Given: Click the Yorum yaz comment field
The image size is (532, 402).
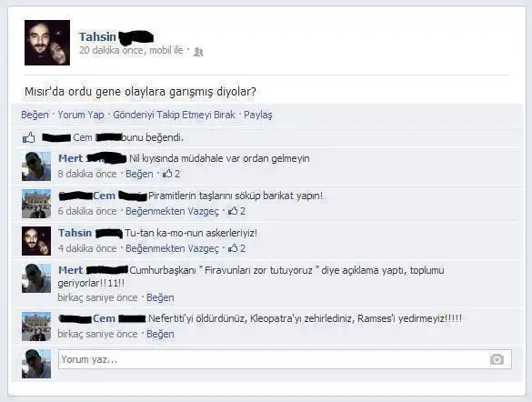Looking at the screenshot, I should [x=285, y=359].
